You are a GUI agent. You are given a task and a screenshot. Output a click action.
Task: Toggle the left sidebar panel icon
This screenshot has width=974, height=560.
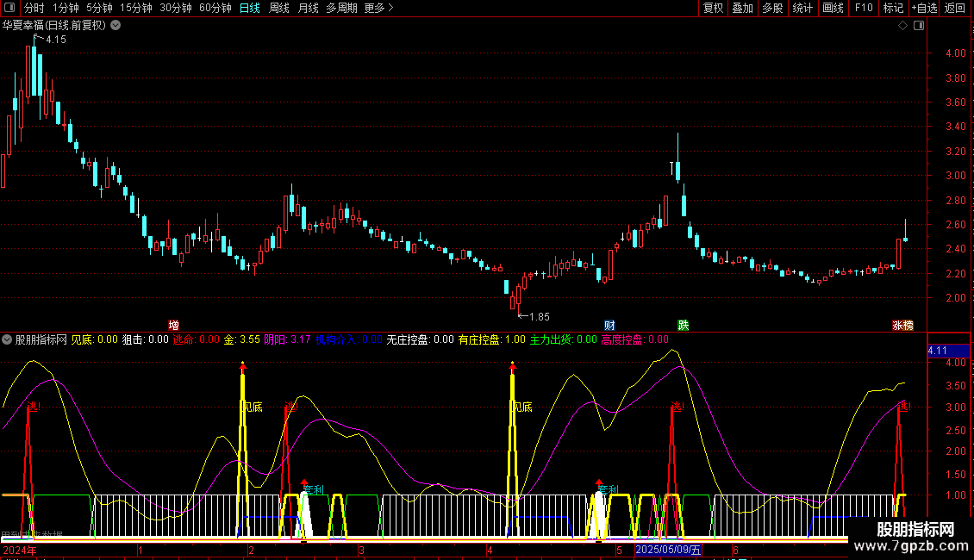click(10, 9)
